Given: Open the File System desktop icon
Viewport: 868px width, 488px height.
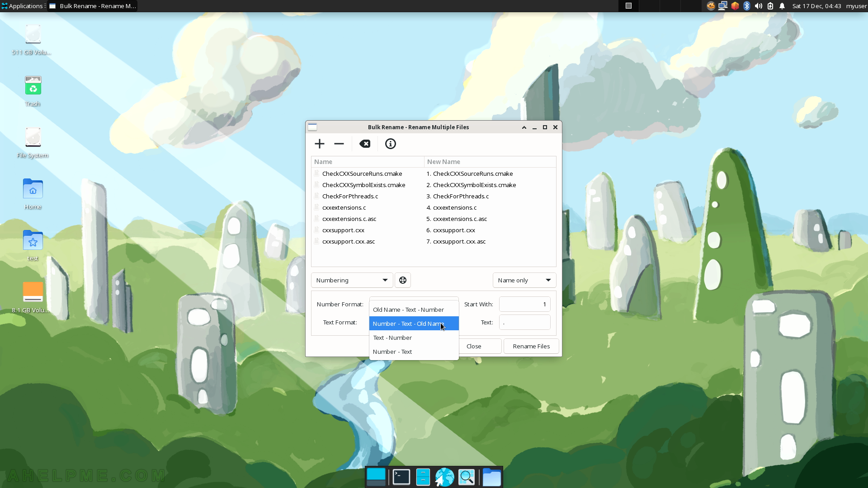Looking at the screenshot, I should (x=33, y=143).
